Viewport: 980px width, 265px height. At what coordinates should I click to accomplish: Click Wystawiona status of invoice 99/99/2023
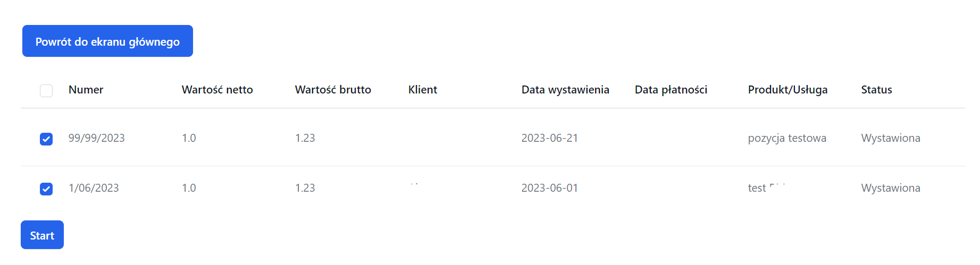891,138
